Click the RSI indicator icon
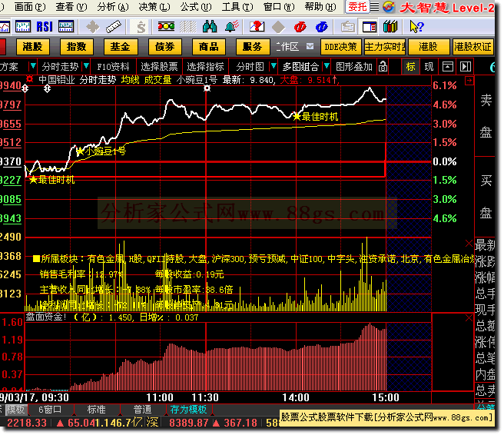The image size is (504, 435). (45, 27)
